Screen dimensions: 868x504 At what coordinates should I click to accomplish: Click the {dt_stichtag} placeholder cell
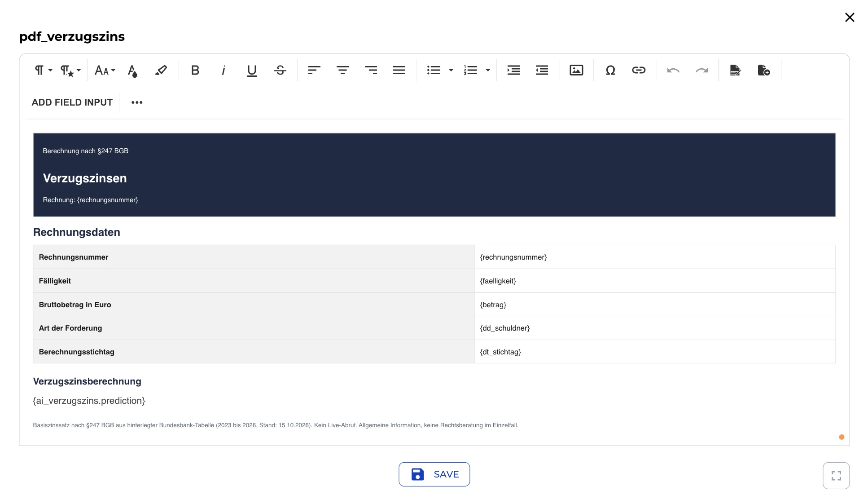[655, 352]
